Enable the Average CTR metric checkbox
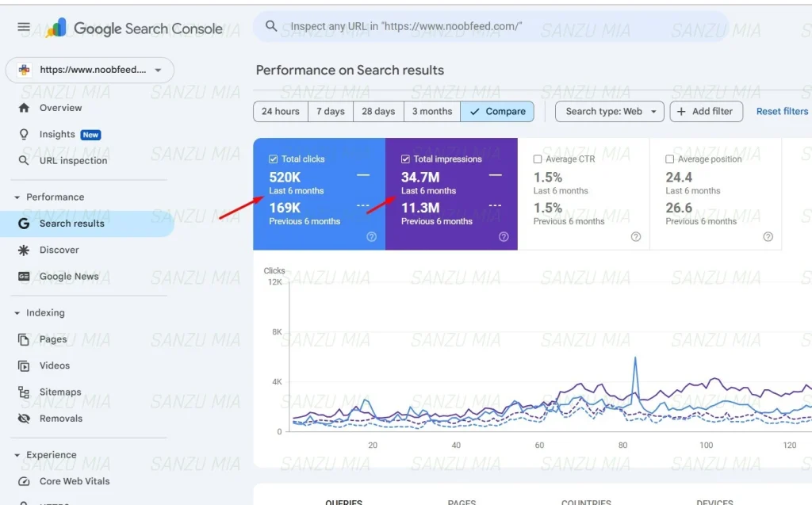Viewport: 812px width, 505px height. [x=538, y=159]
